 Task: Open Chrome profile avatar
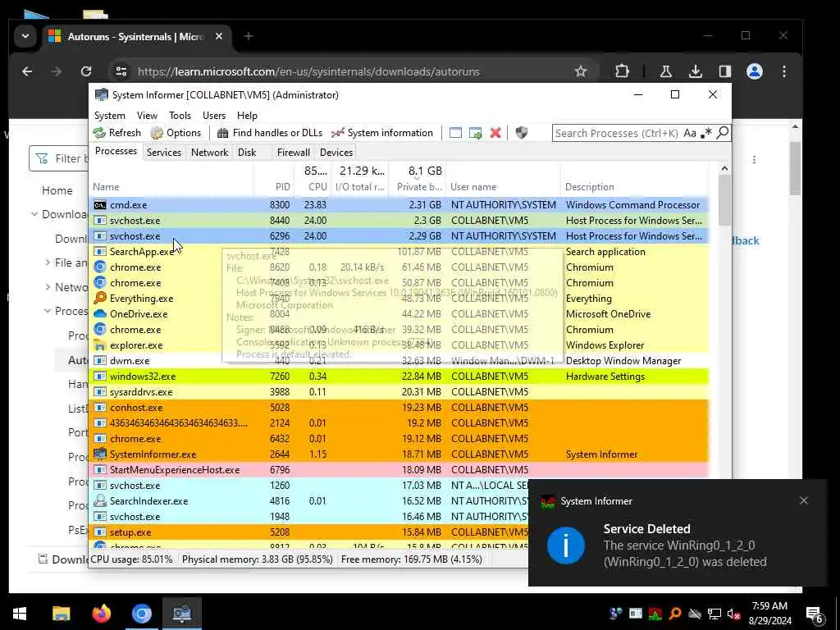[x=755, y=71]
